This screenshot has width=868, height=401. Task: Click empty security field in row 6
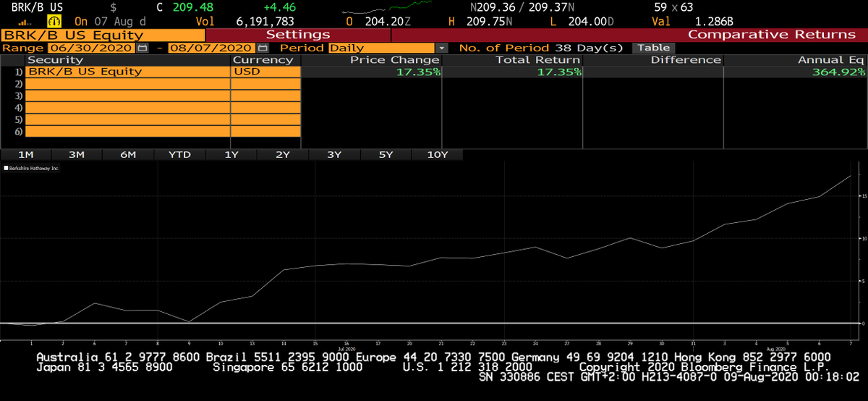pos(127,131)
